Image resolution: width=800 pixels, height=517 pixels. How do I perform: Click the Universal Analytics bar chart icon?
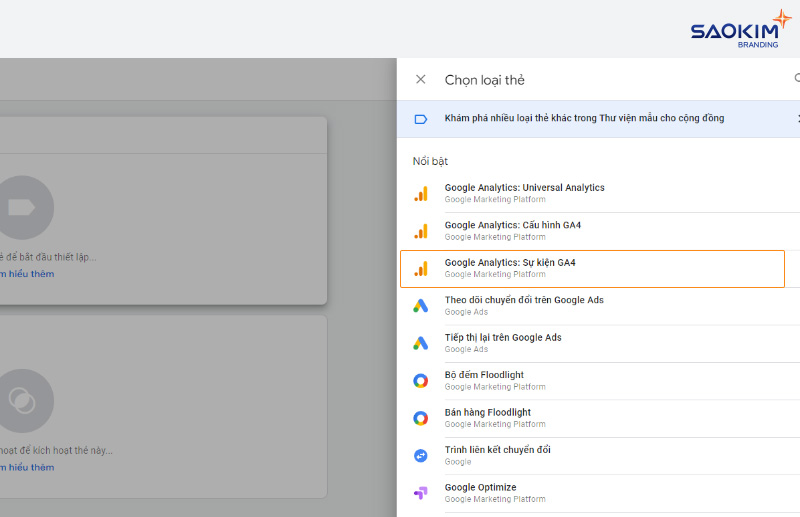pos(421,194)
